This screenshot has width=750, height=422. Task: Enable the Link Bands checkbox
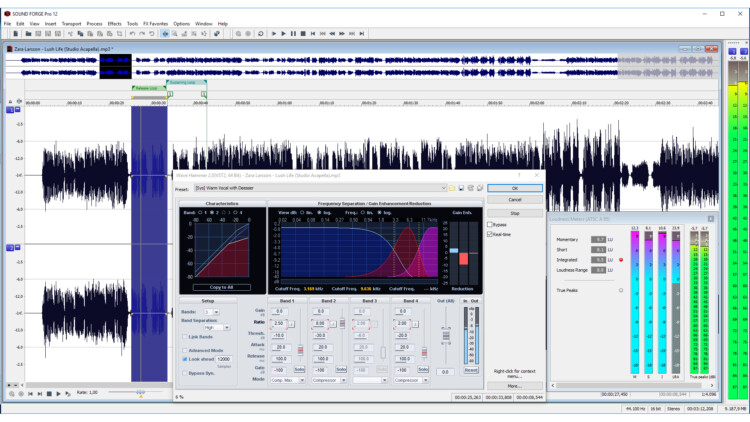(184, 337)
